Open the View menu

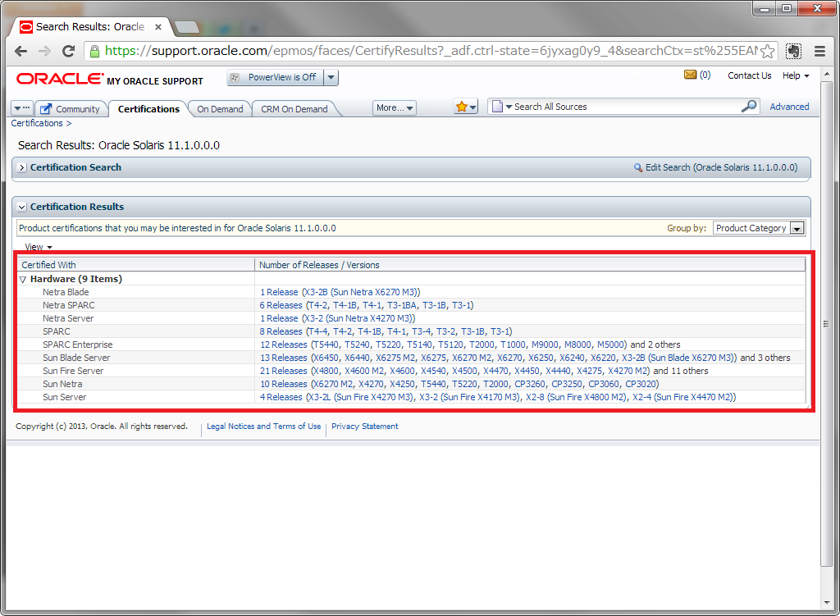point(38,247)
